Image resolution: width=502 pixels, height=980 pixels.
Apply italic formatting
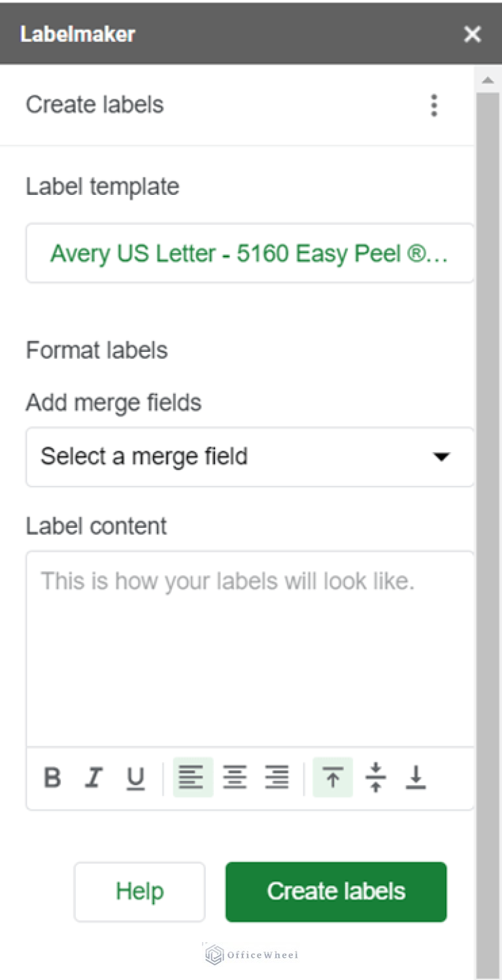pos(94,777)
